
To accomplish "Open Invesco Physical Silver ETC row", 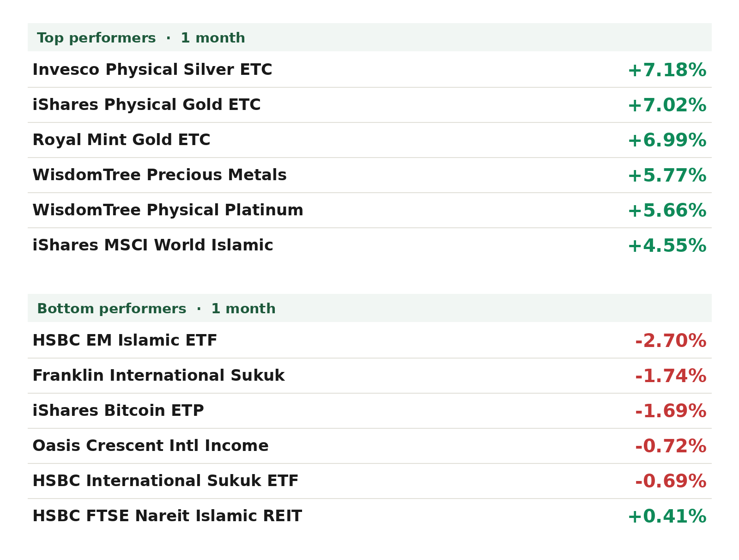I will pyautogui.click(x=369, y=70).
